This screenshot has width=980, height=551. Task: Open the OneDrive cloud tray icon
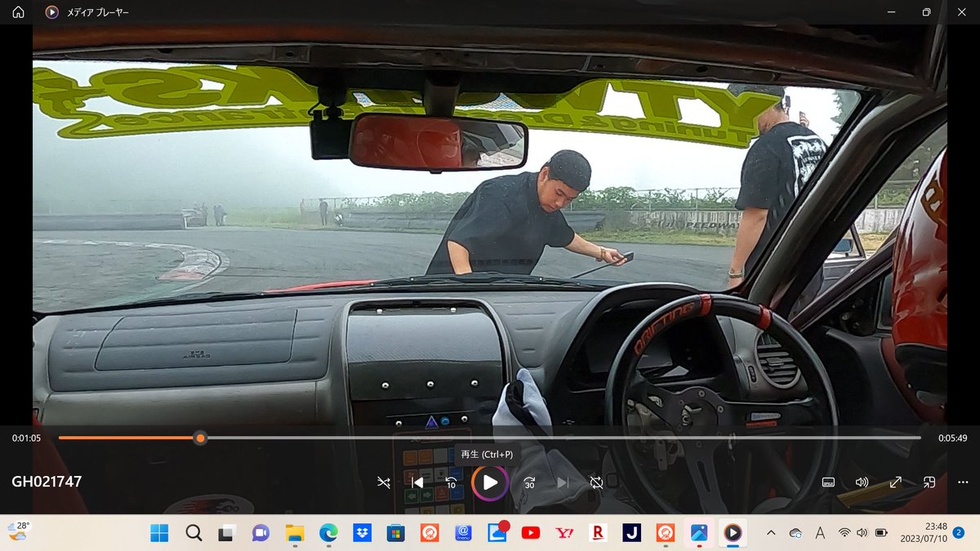click(795, 533)
